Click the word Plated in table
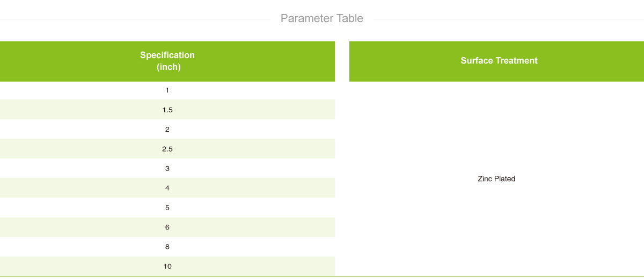 (x=505, y=179)
